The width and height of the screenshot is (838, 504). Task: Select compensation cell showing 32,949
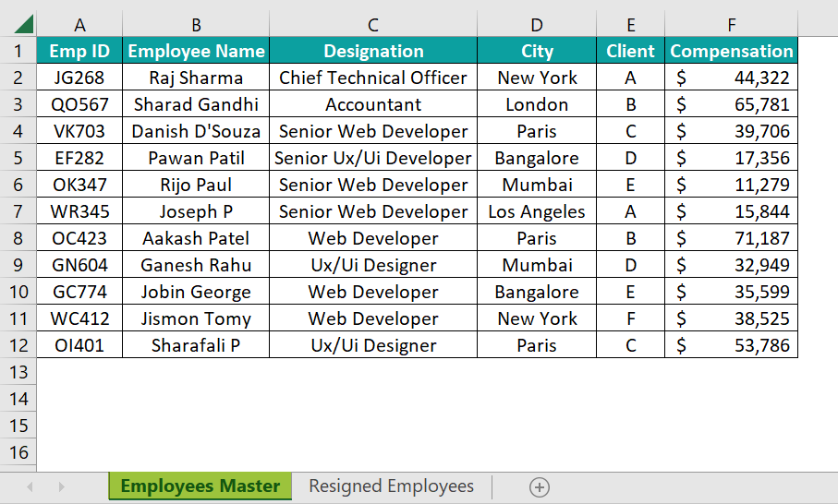731,265
